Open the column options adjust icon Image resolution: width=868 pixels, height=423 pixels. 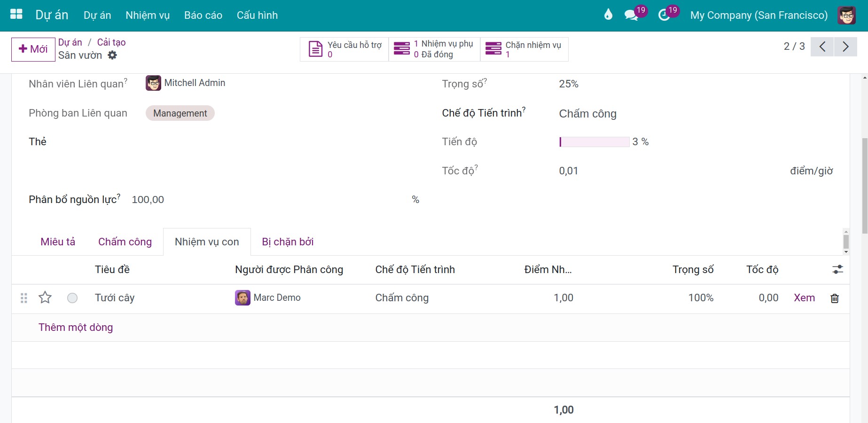837,269
